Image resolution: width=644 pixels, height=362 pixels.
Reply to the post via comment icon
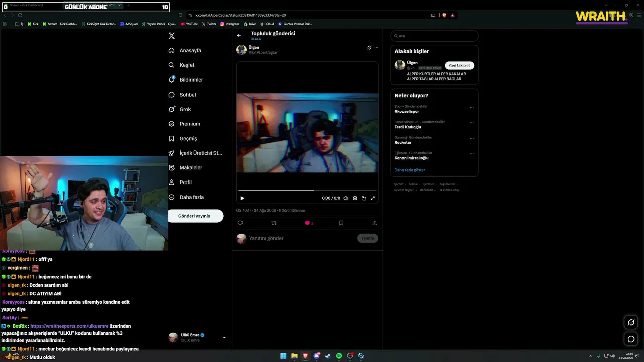click(x=240, y=223)
